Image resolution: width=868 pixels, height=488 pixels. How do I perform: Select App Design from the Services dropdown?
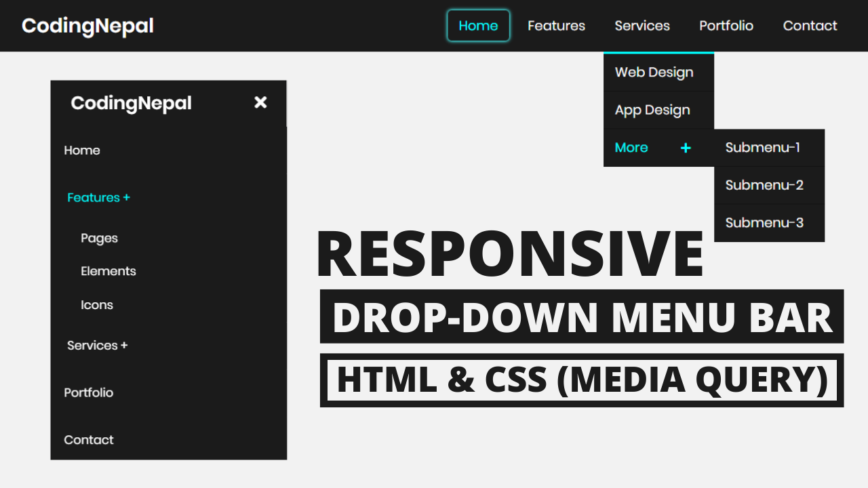click(651, 110)
